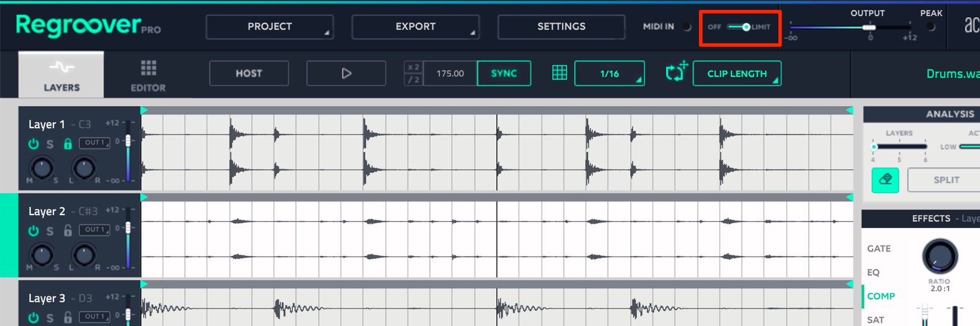This screenshot has height=326, width=980.
Task: Start playback with the play button
Action: 346,73
